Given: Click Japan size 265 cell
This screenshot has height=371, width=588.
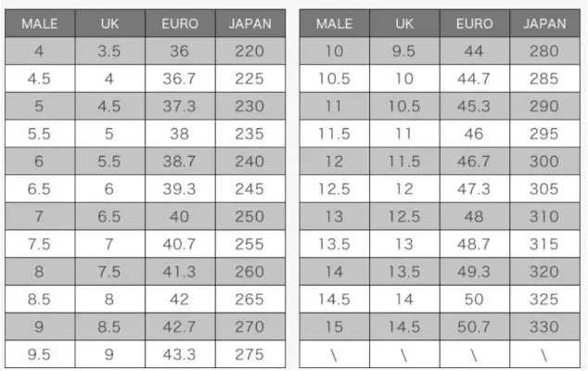Looking at the screenshot, I should click(250, 299).
